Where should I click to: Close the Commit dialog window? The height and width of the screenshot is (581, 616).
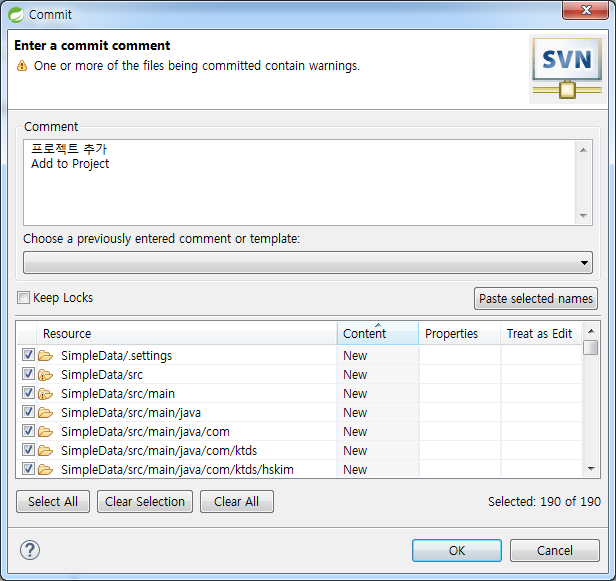click(x=586, y=10)
